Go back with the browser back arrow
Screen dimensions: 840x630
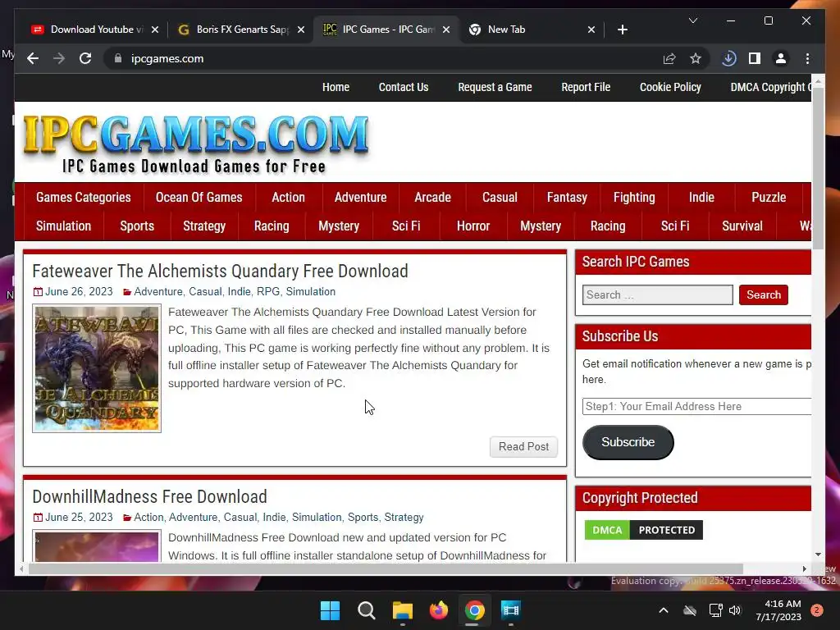pyautogui.click(x=33, y=58)
